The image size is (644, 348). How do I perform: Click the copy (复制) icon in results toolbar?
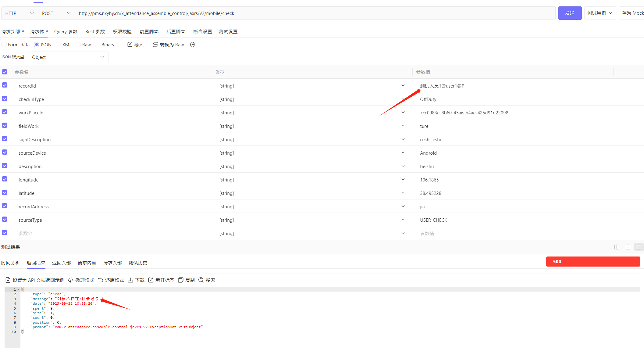(180, 280)
